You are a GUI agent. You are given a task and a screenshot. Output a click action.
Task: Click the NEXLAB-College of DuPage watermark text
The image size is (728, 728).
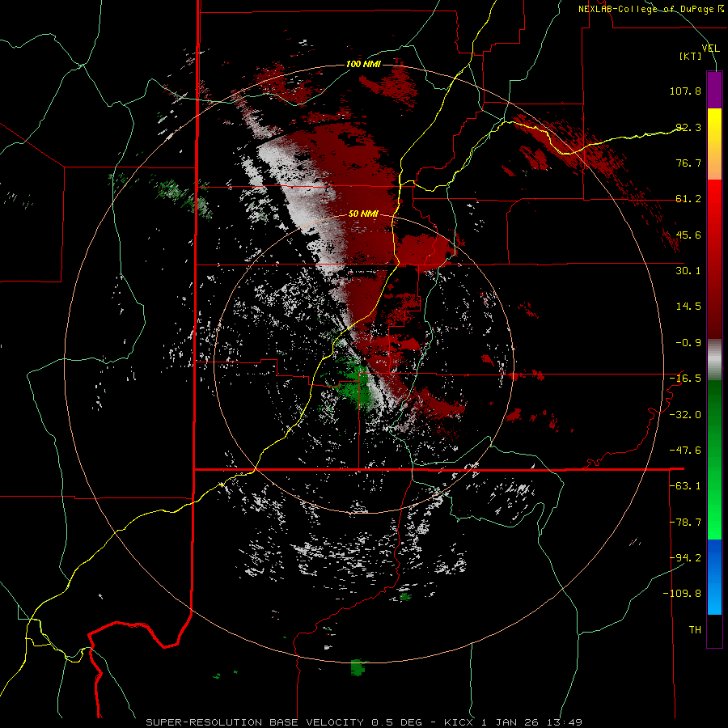tap(650, 9)
